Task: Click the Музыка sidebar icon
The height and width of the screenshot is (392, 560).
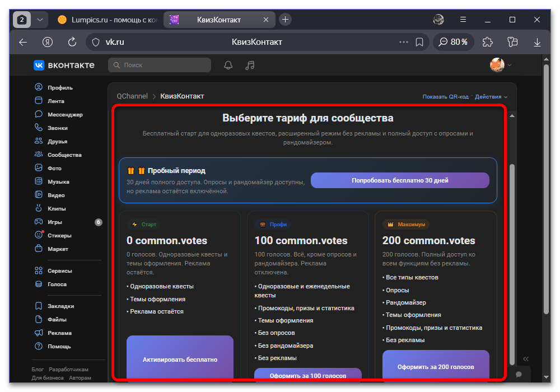Action: 39,181
